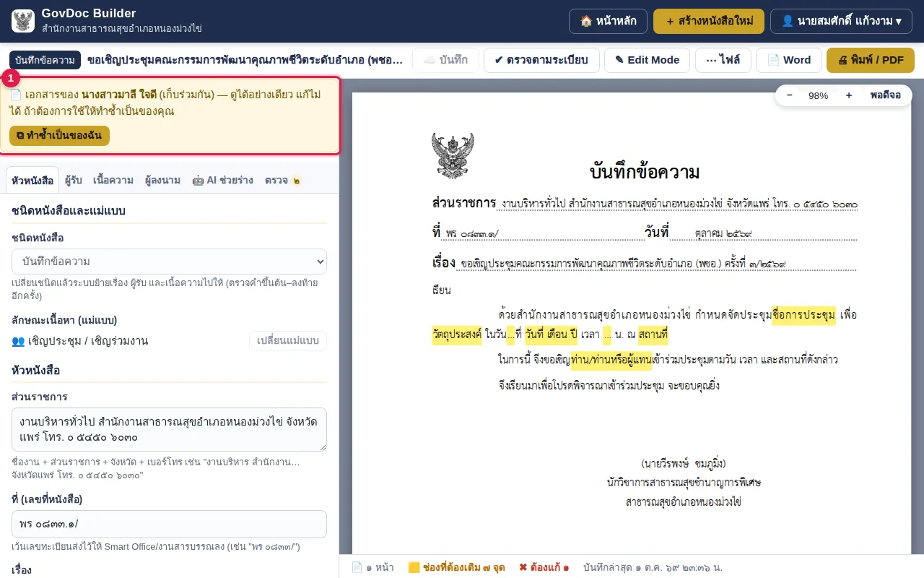The height and width of the screenshot is (578, 924).
Task: Click พิมพ์ / PDF print button
Action: point(871,60)
